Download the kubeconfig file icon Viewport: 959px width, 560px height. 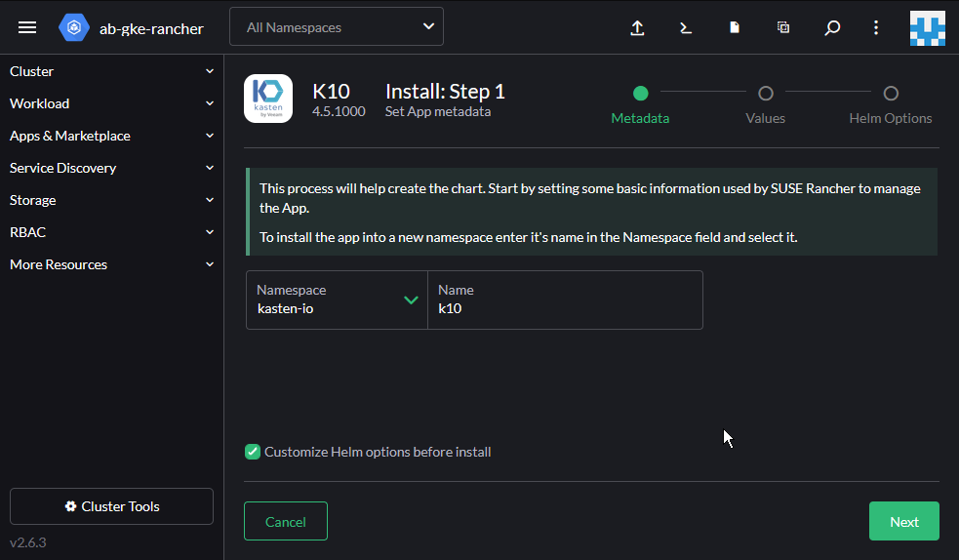(x=735, y=28)
